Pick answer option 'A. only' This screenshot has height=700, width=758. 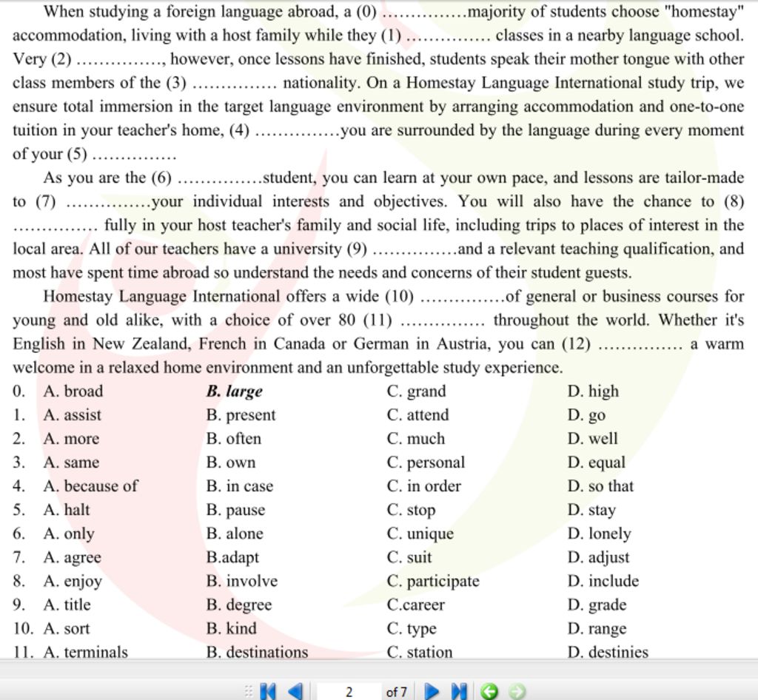[69, 534]
